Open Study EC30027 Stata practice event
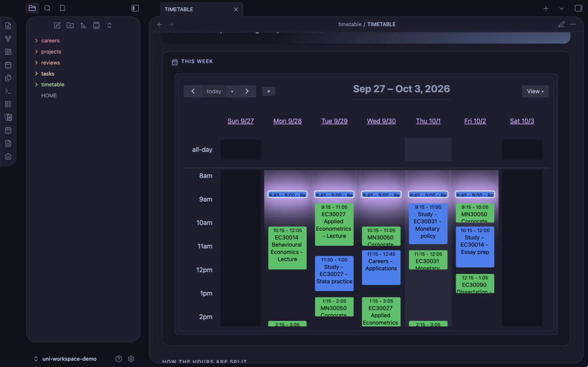Viewport: 588px width, 367px height. 334,274
